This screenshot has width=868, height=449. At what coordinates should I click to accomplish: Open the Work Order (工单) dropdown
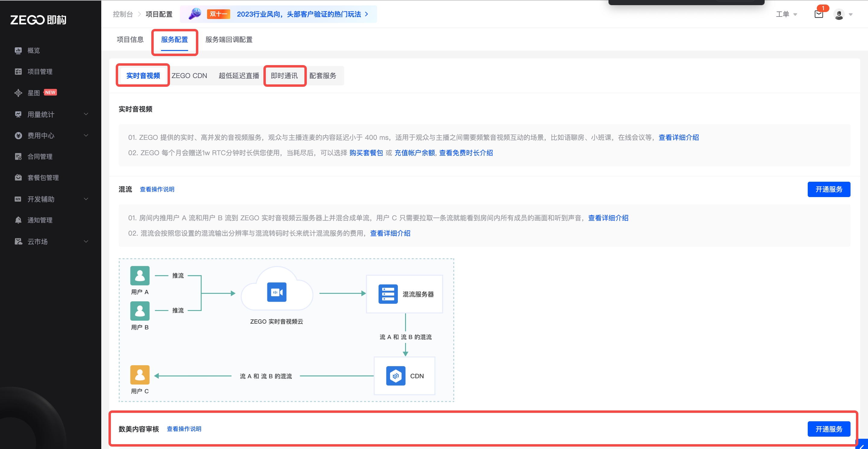(786, 14)
